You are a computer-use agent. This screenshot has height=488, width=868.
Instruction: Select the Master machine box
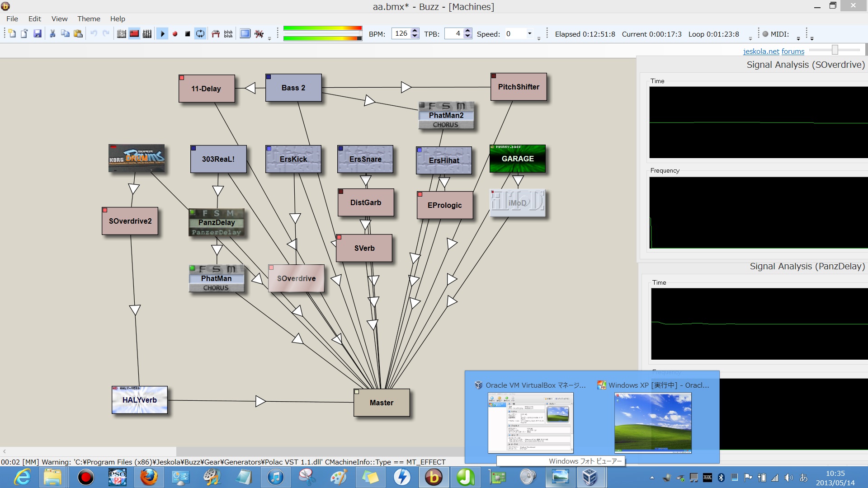point(382,403)
